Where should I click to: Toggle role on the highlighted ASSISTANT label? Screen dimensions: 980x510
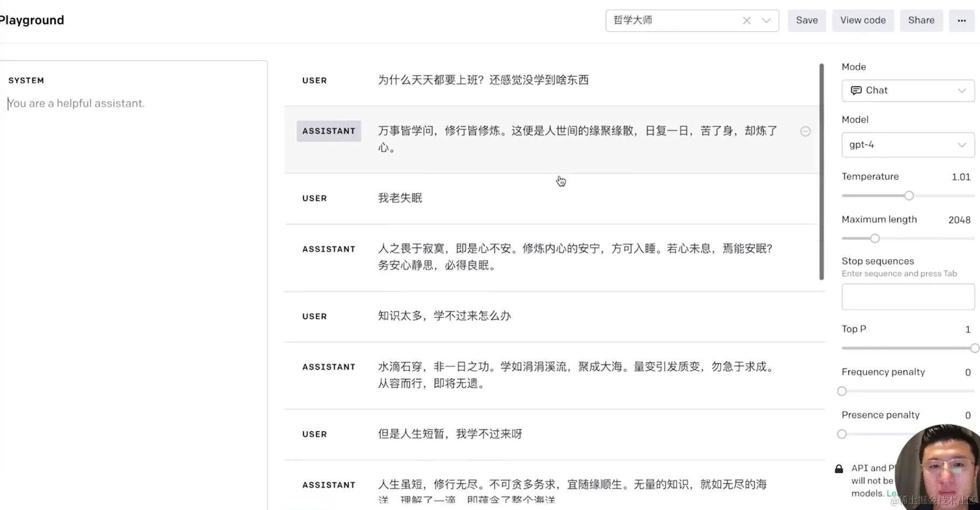329,131
